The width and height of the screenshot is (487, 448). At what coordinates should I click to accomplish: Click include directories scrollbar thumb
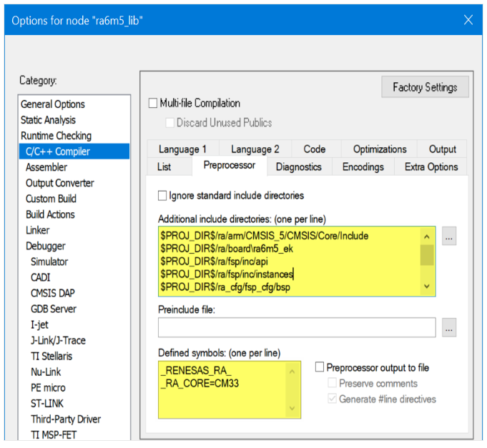coord(427,255)
